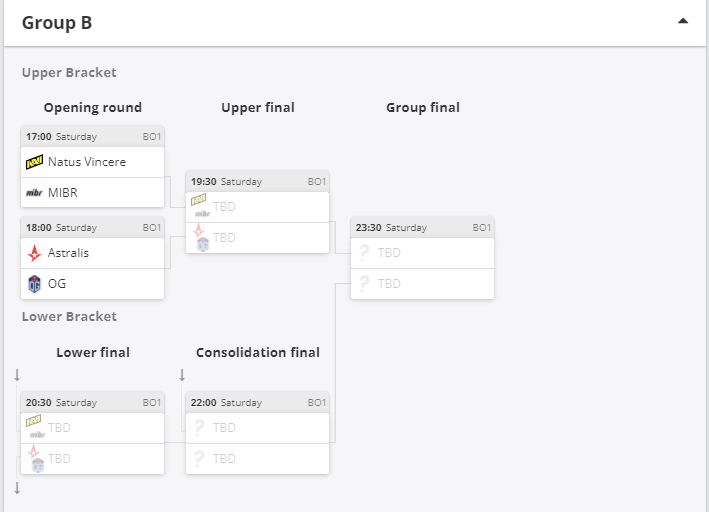The image size is (709, 512).
Task: Open the 22:00 Consolidation final match
Action: [x=257, y=403]
